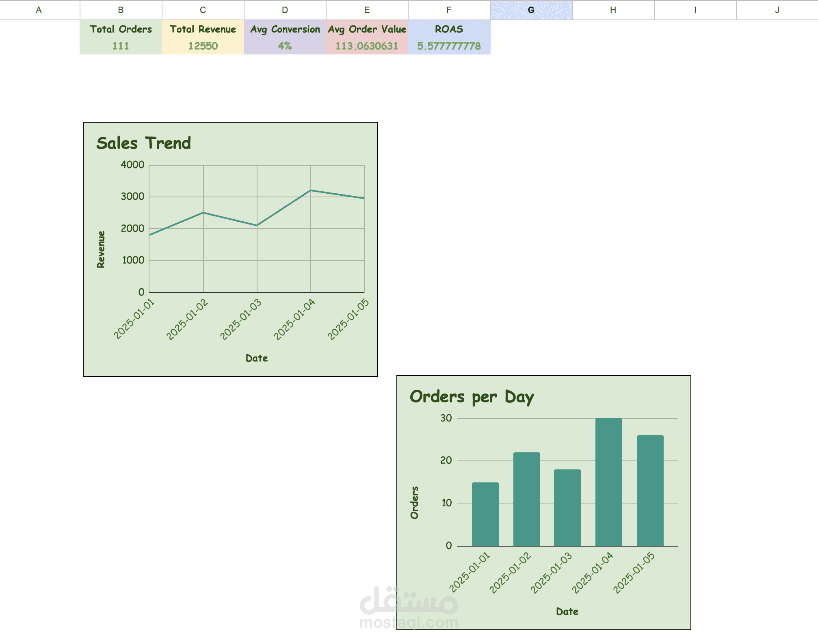
Task: Click the 2025-01-05 label in Sales Trend chart
Action: (x=348, y=320)
